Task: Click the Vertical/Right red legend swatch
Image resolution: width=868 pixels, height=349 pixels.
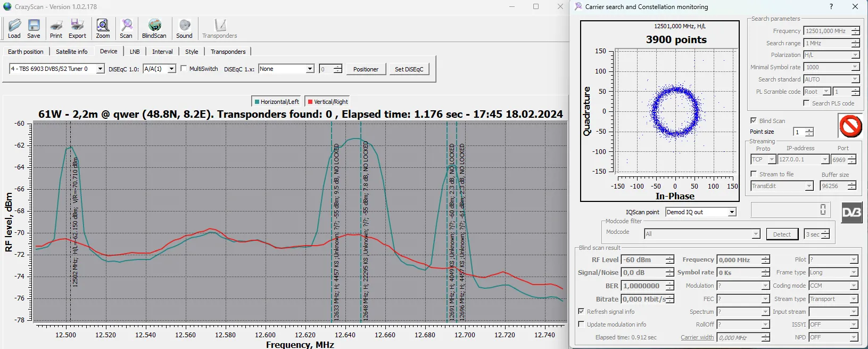Action: tap(310, 102)
